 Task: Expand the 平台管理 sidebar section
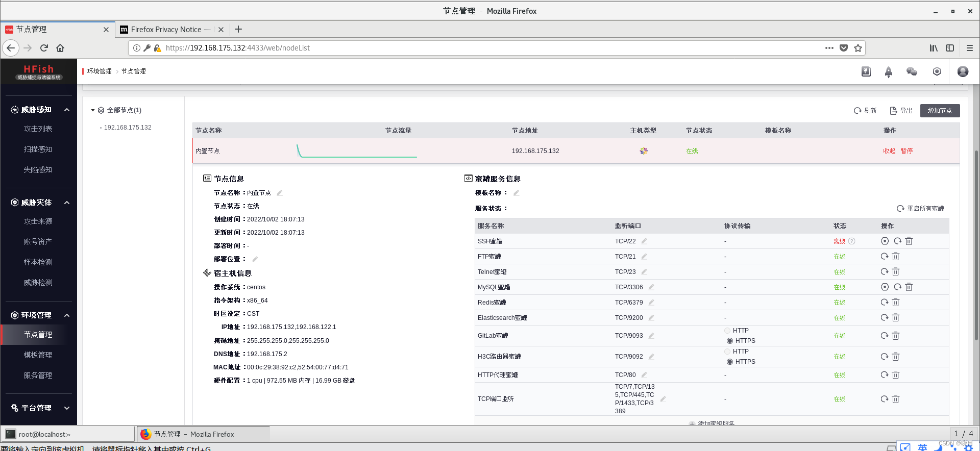[67, 408]
